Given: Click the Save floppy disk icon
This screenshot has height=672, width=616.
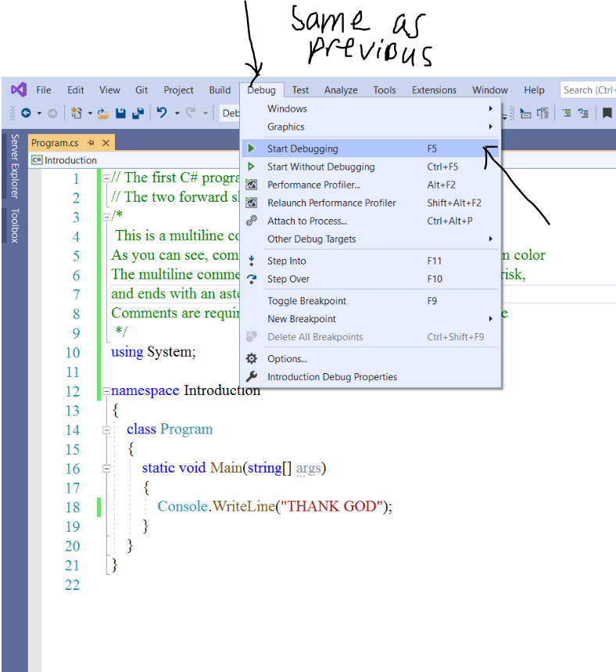Looking at the screenshot, I should tap(121, 113).
